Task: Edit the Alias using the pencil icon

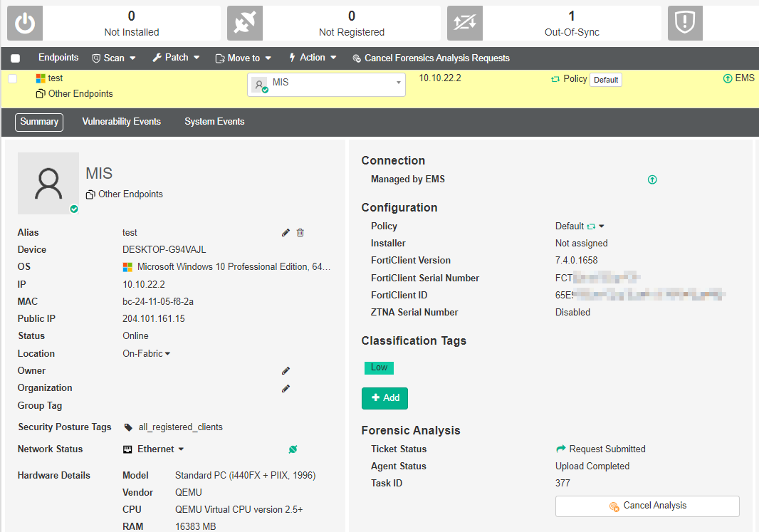Action: pyautogui.click(x=286, y=232)
